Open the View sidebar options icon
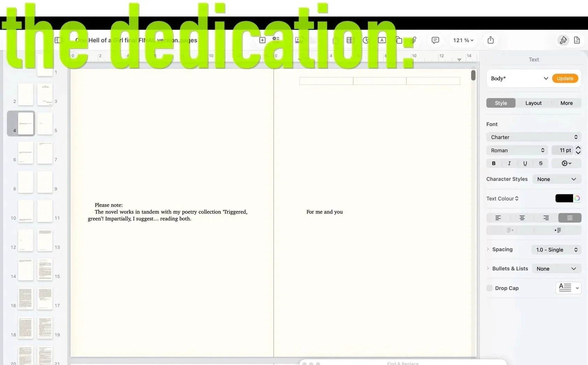The height and width of the screenshot is (365, 588). click(x=58, y=40)
